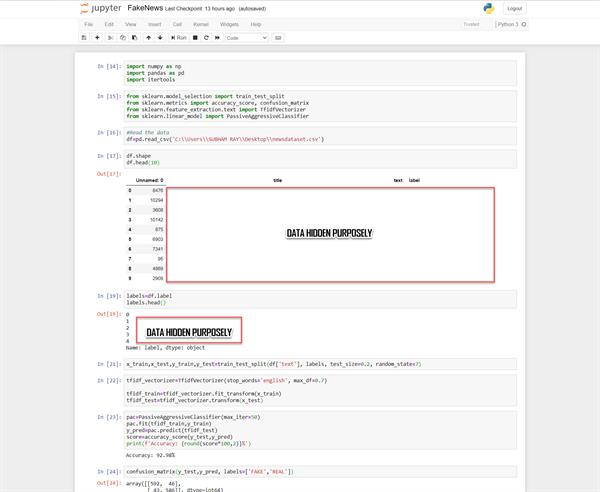Cut the selected cell with scissors icon

click(111, 37)
